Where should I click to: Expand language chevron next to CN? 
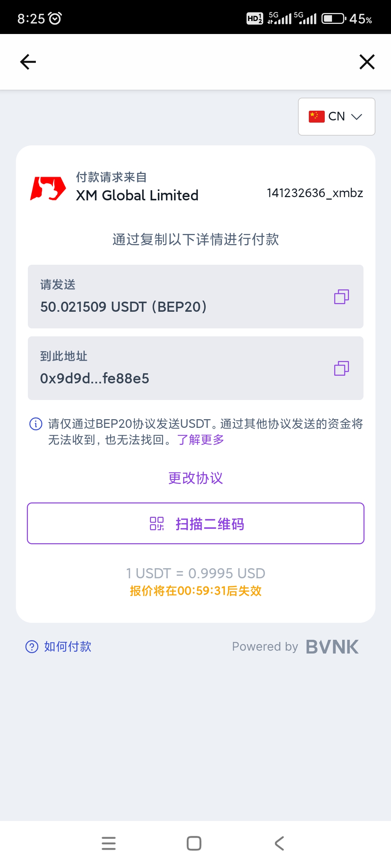pyautogui.click(x=357, y=116)
